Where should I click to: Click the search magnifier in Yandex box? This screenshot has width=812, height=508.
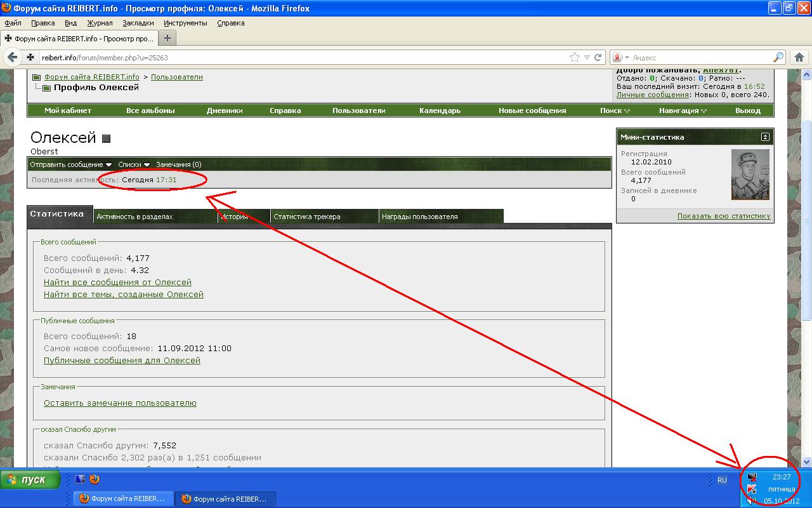[778, 57]
